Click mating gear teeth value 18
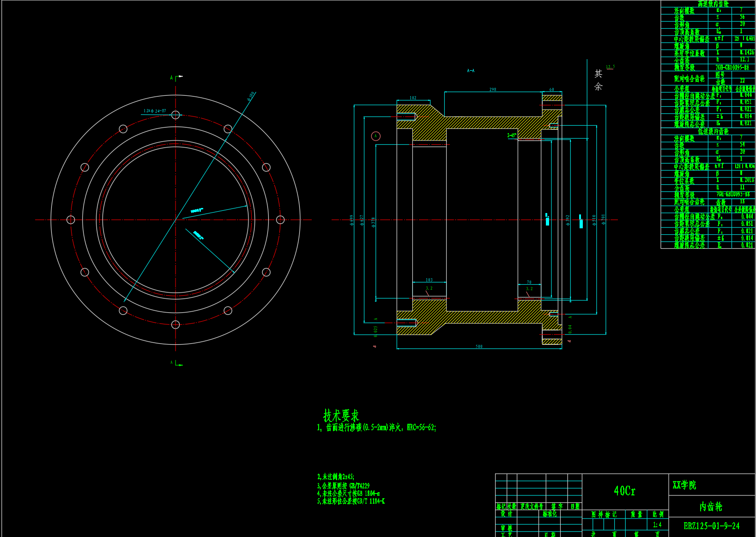The image size is (756, 537). pyautogui.click(x=742, y=201)
